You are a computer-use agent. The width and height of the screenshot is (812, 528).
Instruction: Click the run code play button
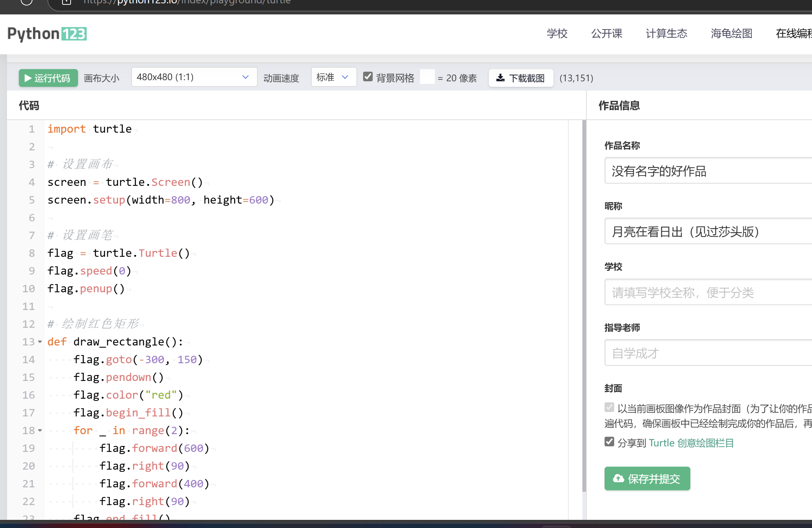click(48, 78)
